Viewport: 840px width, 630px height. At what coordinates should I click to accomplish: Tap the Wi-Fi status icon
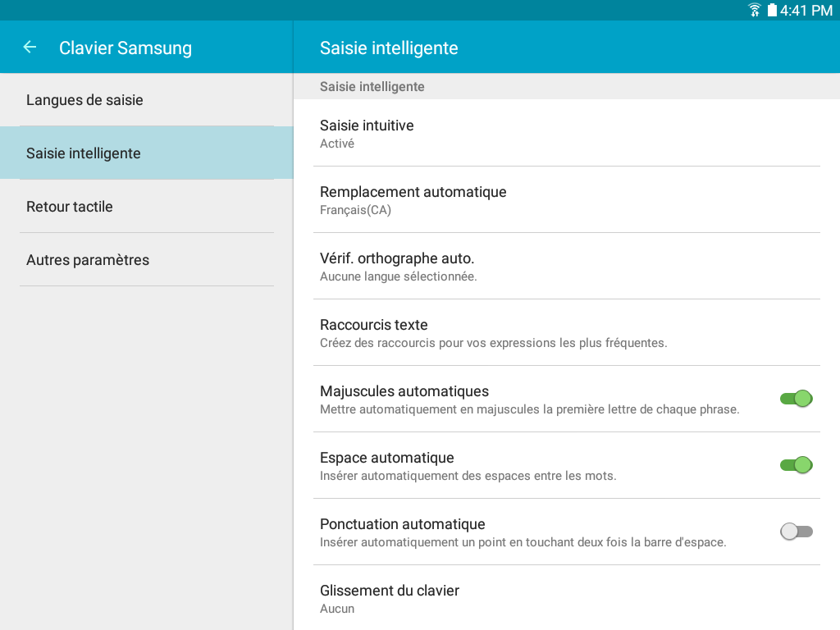pyautogui.click(x=755, y=10)
